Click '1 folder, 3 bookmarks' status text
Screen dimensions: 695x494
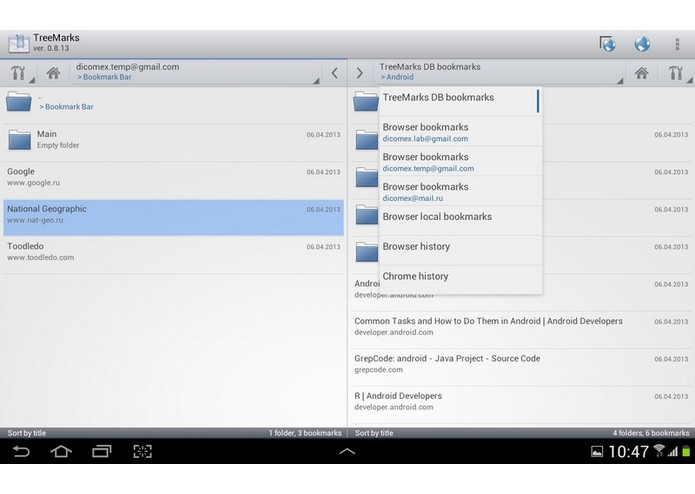[x=305, y=433]
